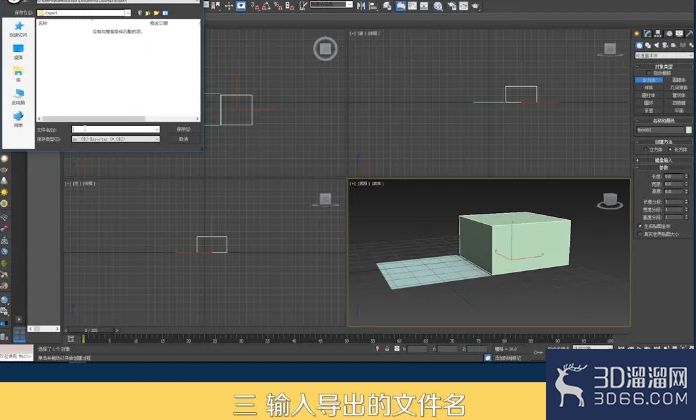696x420 pixels.
Task: Click the Align tool in the main toolbar
Action: point(373,6)
